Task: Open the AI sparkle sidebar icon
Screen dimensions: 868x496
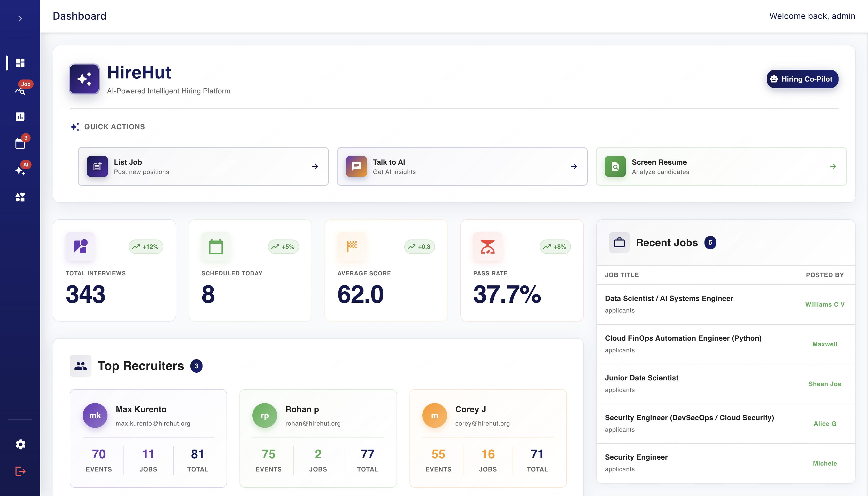Action: coord(20,170)
